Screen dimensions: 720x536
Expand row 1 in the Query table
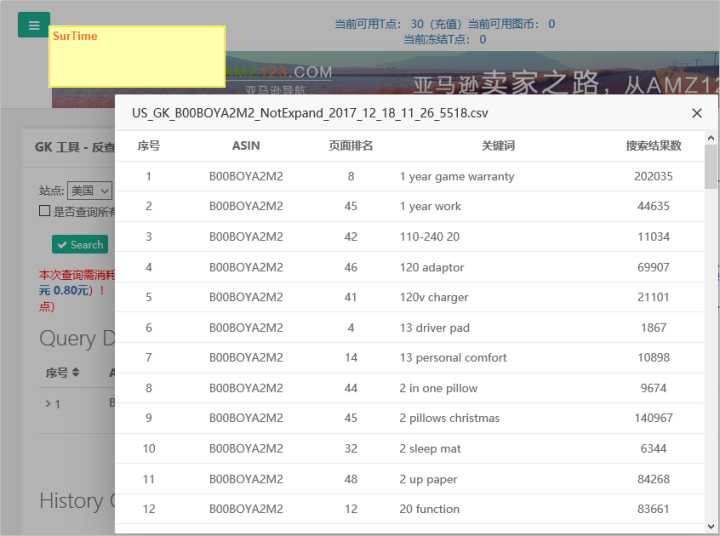[x=48, y=404]
